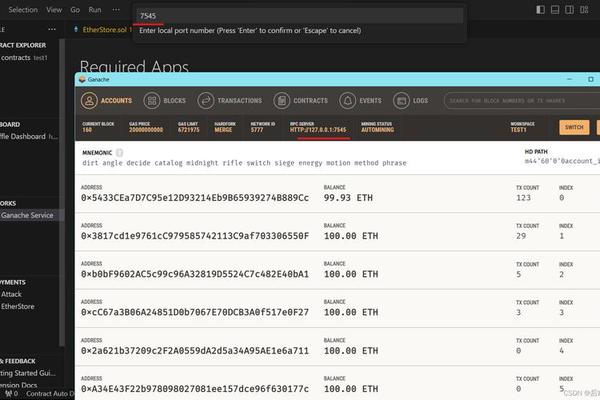Expand the Dashboard section header
This screenshot has height=400, width=600.
(10, 124)
